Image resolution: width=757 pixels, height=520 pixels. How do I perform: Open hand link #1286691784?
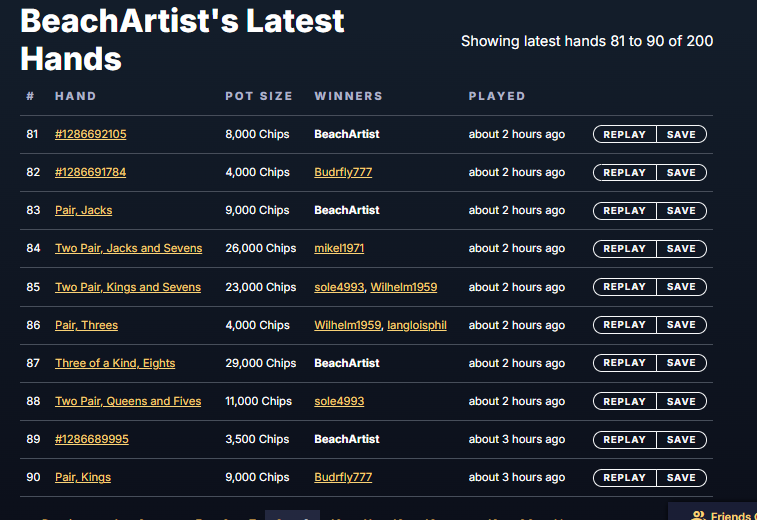(x=90, y=172)
